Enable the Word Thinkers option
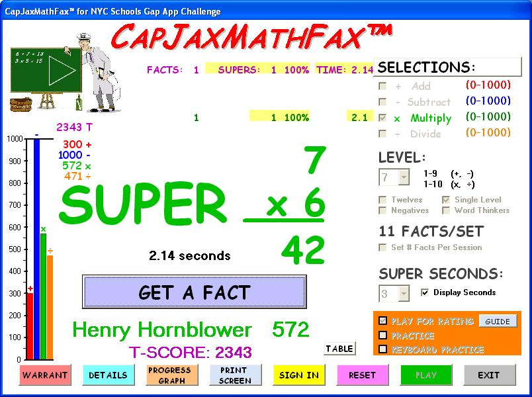The width and height of the screenshot is (532, 397). click(x=446, y=210)
